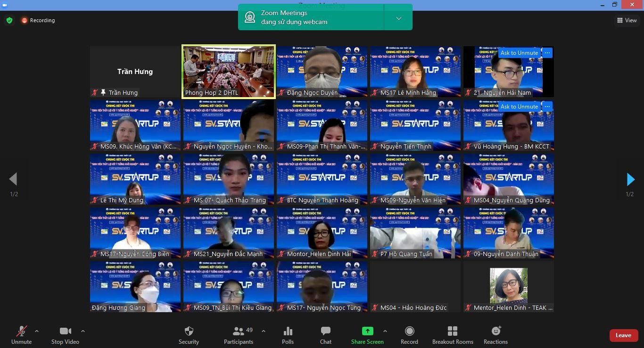Open the Polls icon
Screen dimensions: 644x348
point(288,335)
